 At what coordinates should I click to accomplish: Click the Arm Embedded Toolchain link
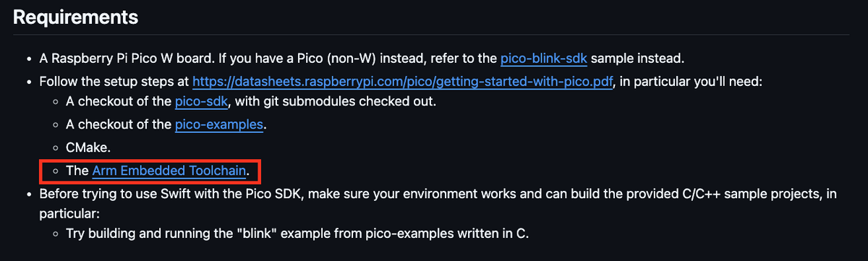click(x=170, y=171)
